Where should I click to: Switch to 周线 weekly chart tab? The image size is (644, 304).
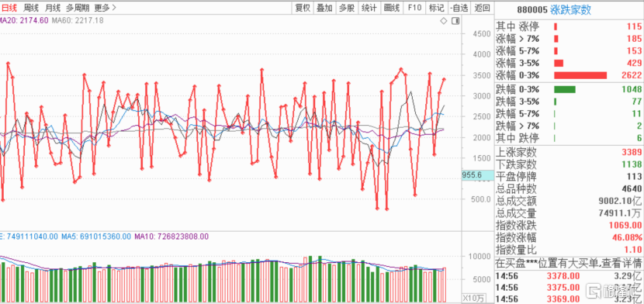(31, 8)
